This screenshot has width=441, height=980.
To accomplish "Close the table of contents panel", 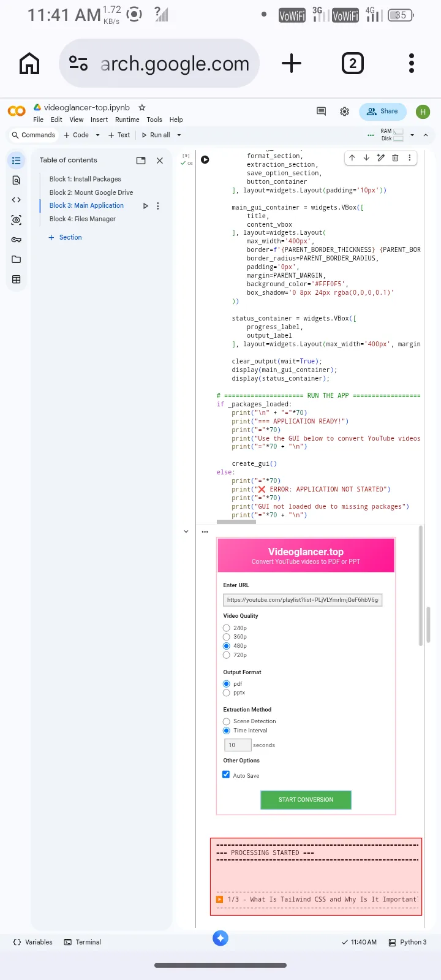I will coord(160,161).
